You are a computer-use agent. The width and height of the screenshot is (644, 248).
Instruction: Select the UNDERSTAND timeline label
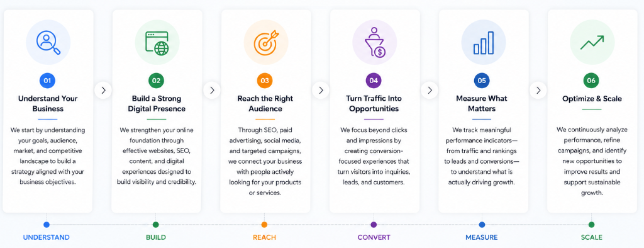tap(47, 237)
